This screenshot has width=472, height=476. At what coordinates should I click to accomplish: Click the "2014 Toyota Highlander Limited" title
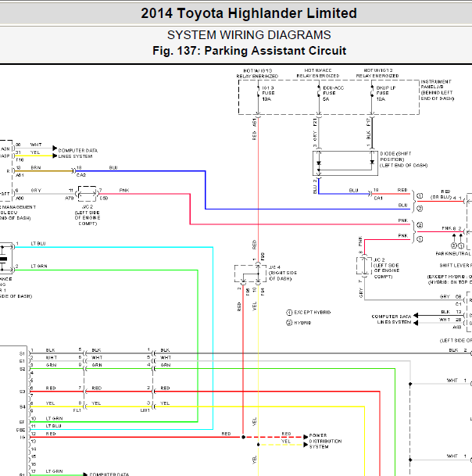[249, 13]
